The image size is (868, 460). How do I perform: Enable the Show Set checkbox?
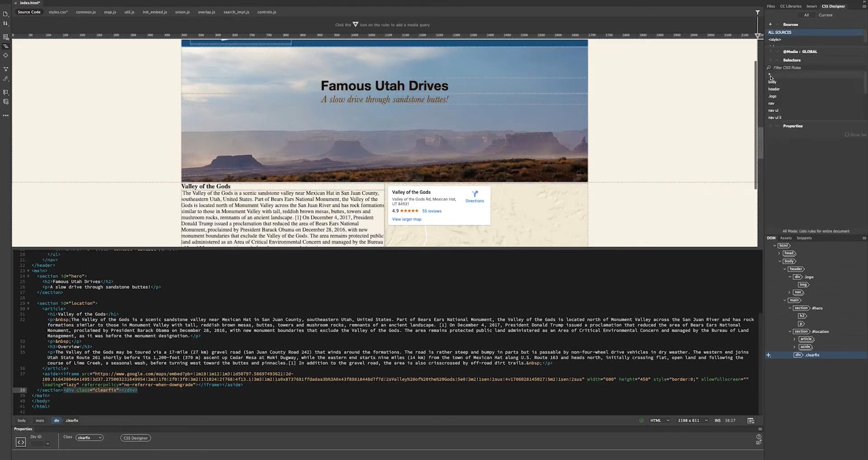(846, 135)
